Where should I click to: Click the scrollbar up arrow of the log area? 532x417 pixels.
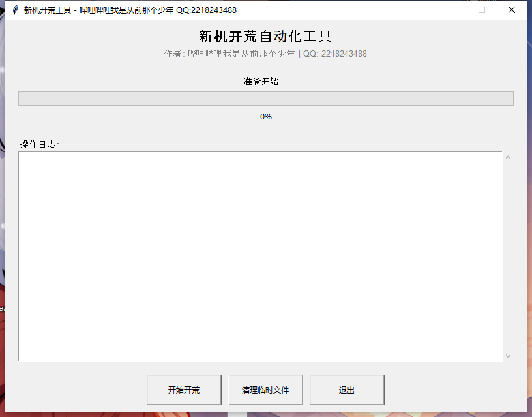pyautogui.click(x=509, y=156)
